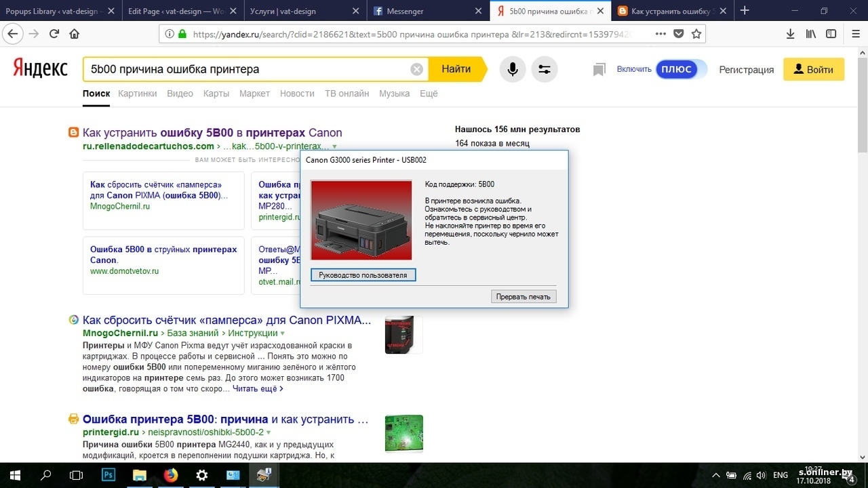868x488 pixels.
Task: Save page to Pocket
Action: 679,34
